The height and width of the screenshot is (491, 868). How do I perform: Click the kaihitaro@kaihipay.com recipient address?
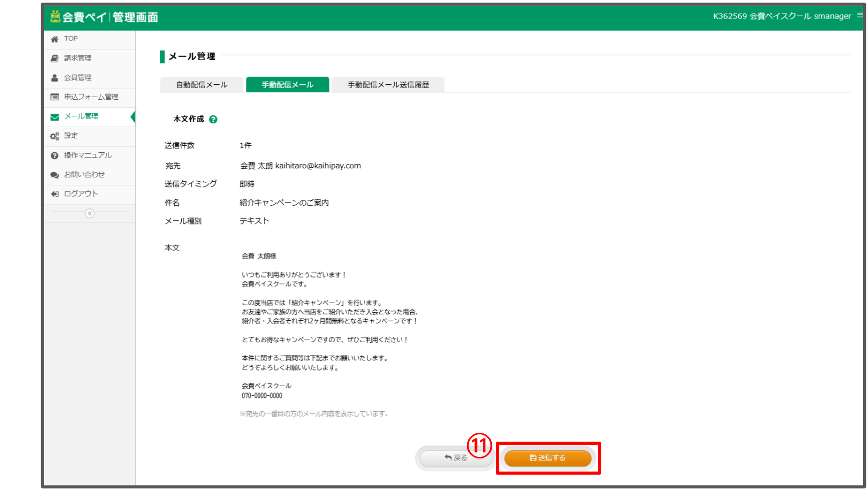click(319, 166)
